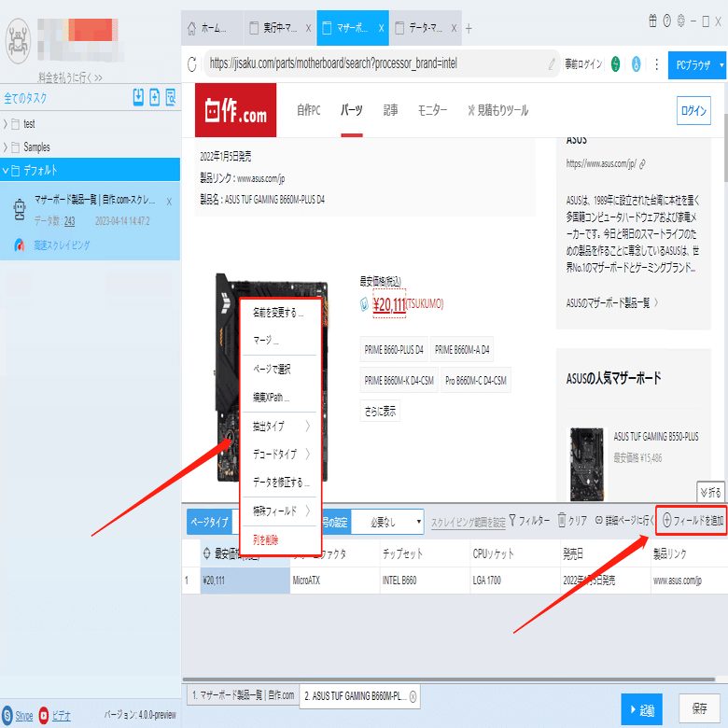Screen dimensions: 728x728
Task: Click the PRIME B660-PLUS D4 tag
Action: coord(394,350)
